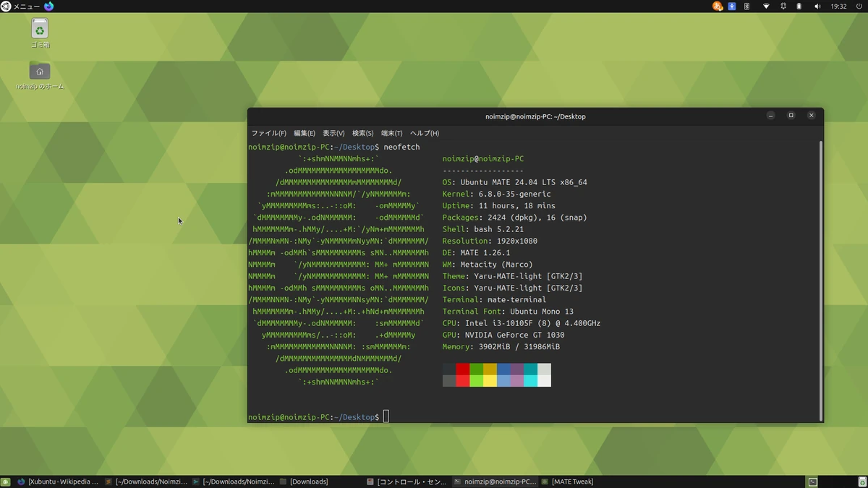Open the Wi-Fi network tray icon
Viewport: 868px width, 488px height.
pyautogui.click(x=766, y=6)
